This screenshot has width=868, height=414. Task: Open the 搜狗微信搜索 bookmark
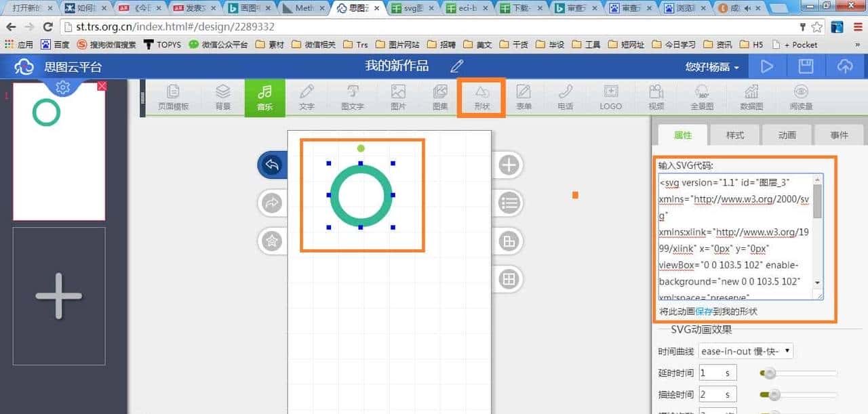106,45
